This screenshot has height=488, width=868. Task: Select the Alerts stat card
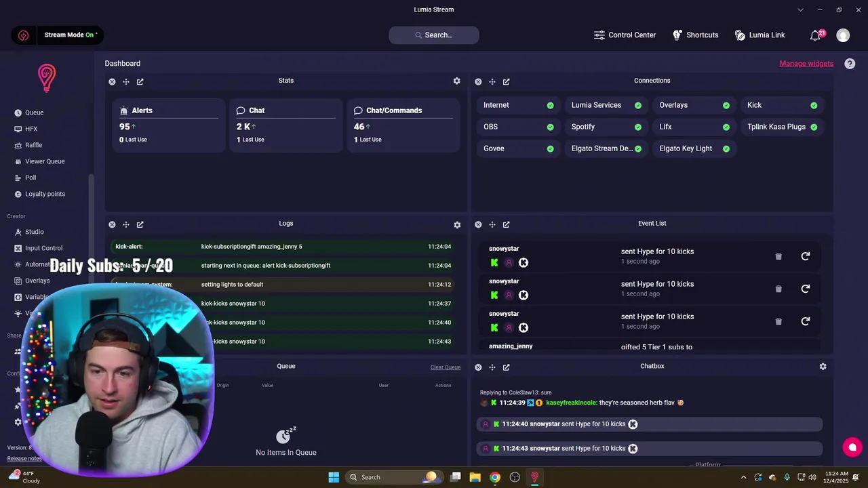[x=169, y=125]
